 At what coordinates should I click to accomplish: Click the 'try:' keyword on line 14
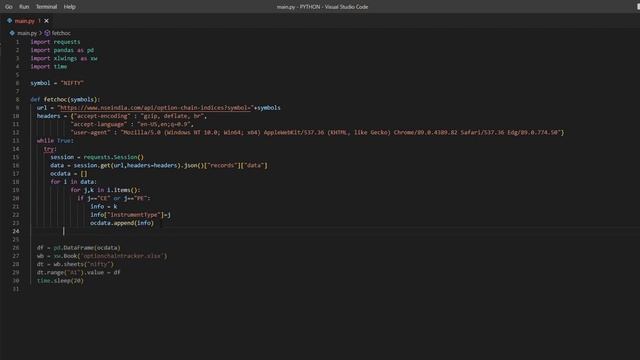(x=49, y=149)
